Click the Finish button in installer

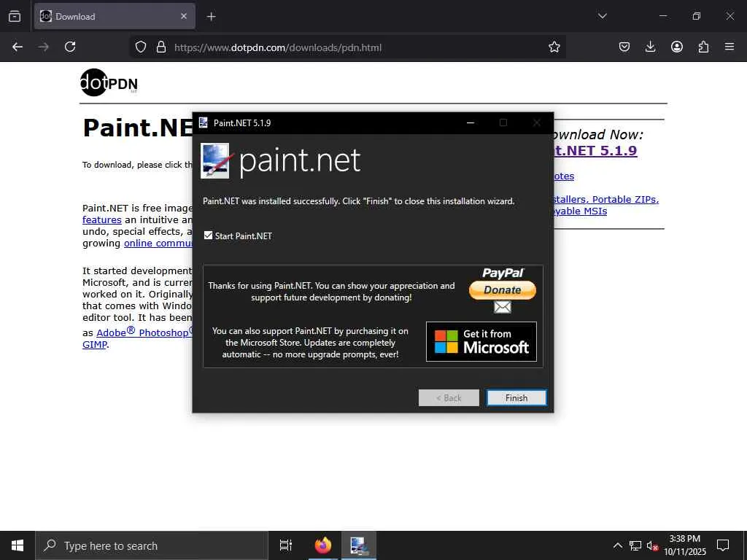click(x=516, y=397)
